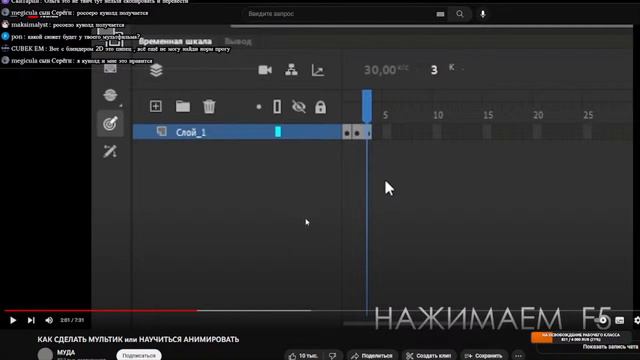Switch to the Вывод tab
640x360 pixels.
tap(238, 41)
